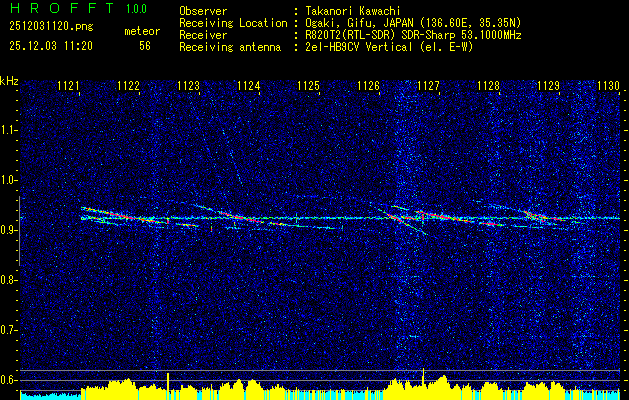Click the time marker 1125
Screen dimensions: 629x400
point(308,86)
